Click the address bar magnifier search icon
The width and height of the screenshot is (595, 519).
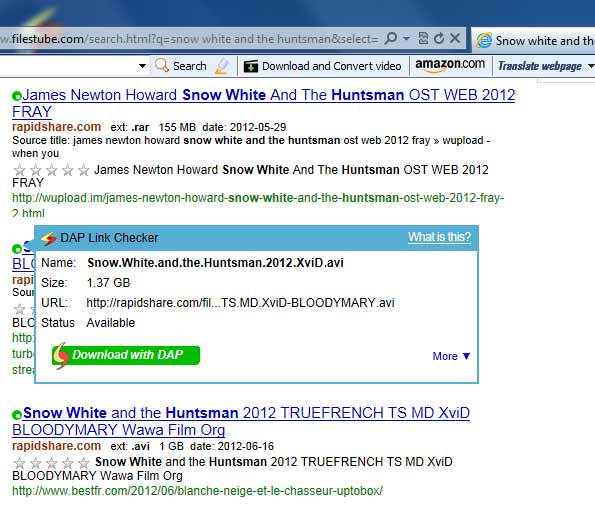coord(391,38)
